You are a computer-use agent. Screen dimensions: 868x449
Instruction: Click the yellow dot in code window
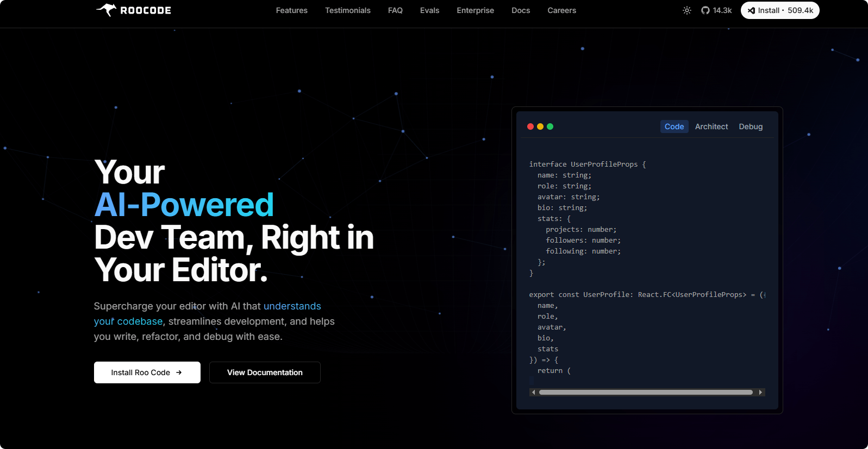coord(540,127)
